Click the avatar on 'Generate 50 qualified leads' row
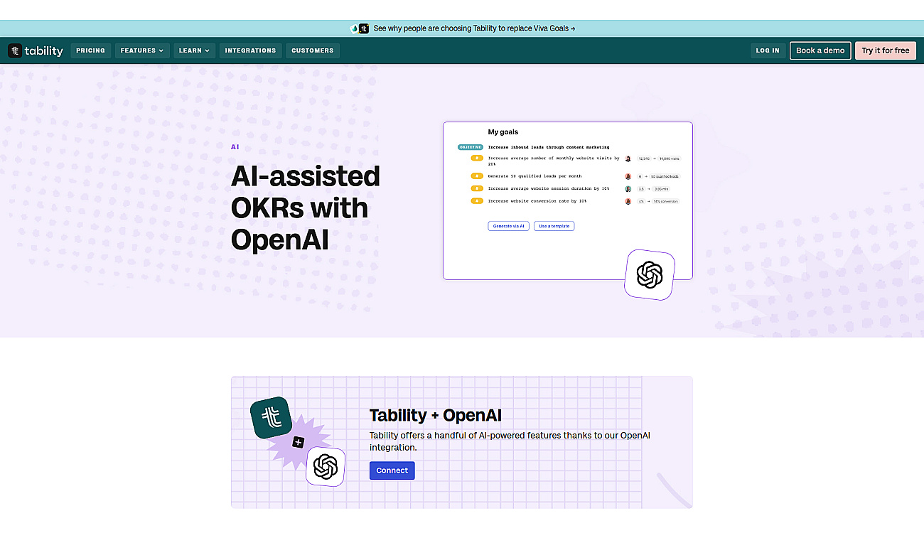 tap(628, 176)
